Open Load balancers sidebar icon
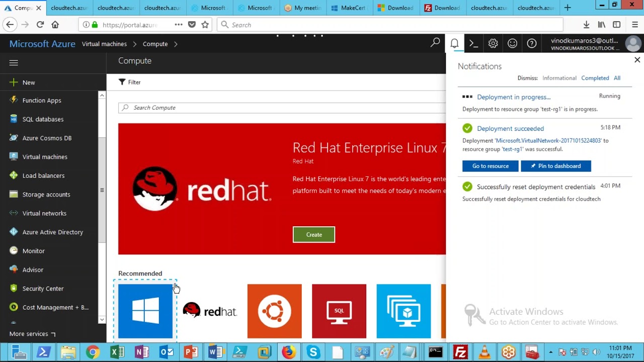The image size is (644, 362). (14, 175)
